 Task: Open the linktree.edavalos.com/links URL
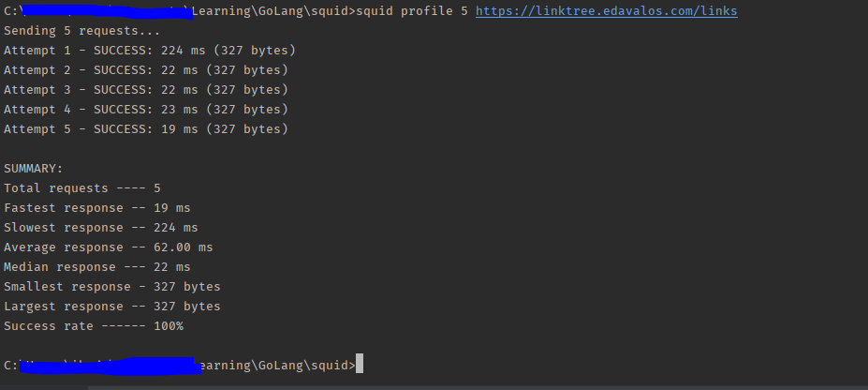tap(606, 11)
